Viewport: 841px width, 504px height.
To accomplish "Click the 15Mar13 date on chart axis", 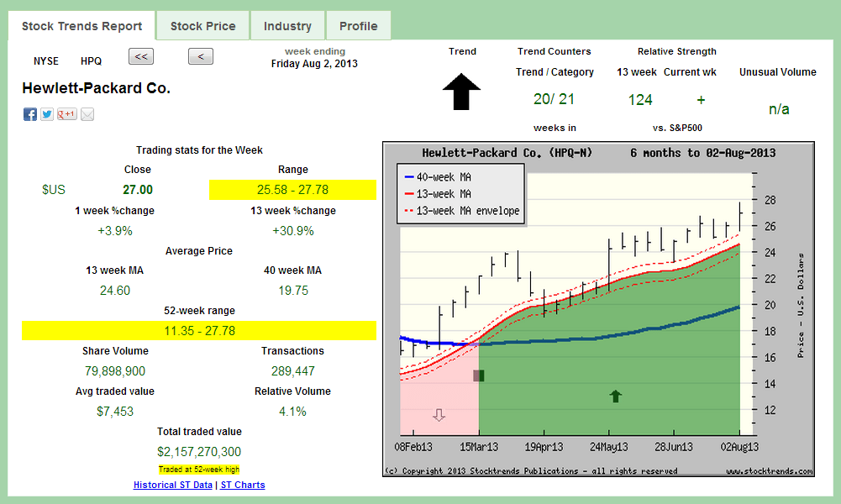I will click(478, 447).
